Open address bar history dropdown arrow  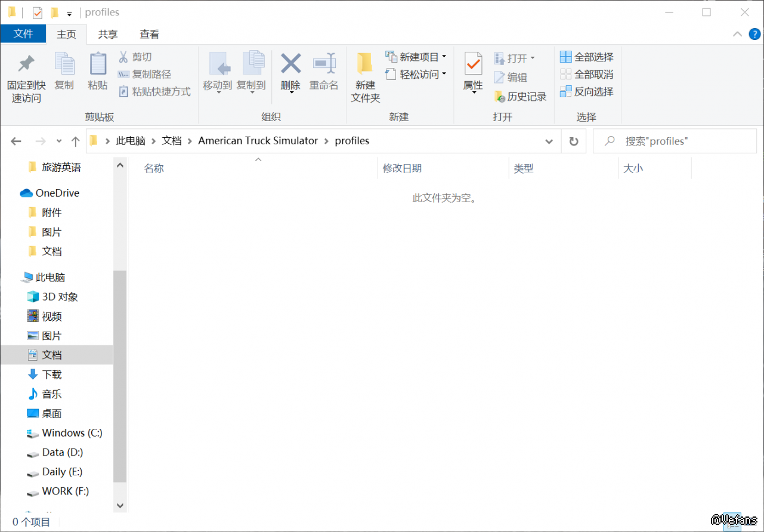[x=549, y=141]
